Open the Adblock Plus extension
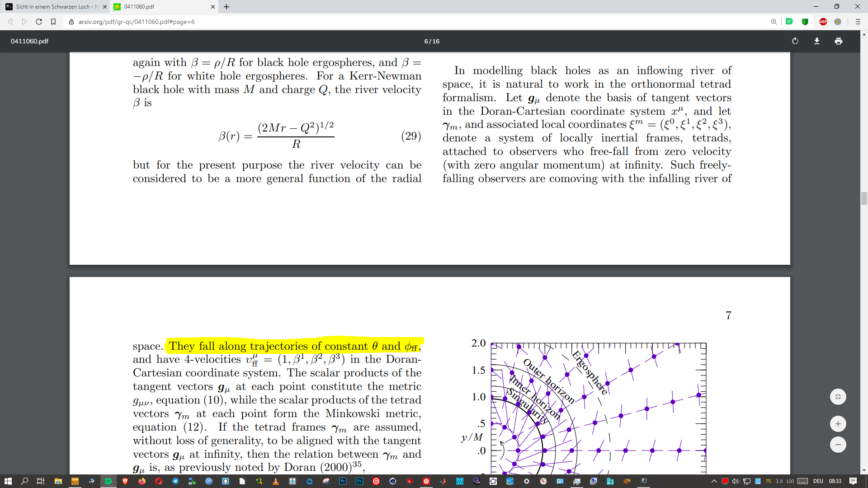This screenshot has height=488, width=868. point(823,22)
